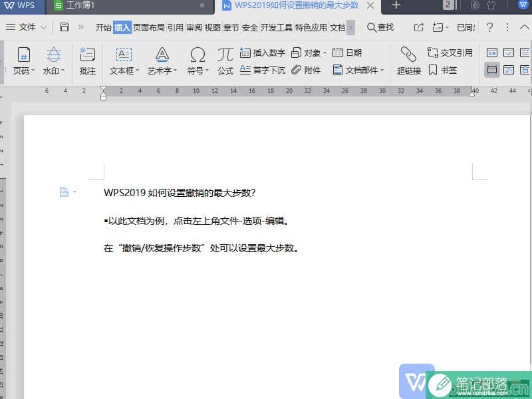The width and height of the screenshot is (532, 399).
Task: Open the 页面布局 tab
Action: pos(148,27)
